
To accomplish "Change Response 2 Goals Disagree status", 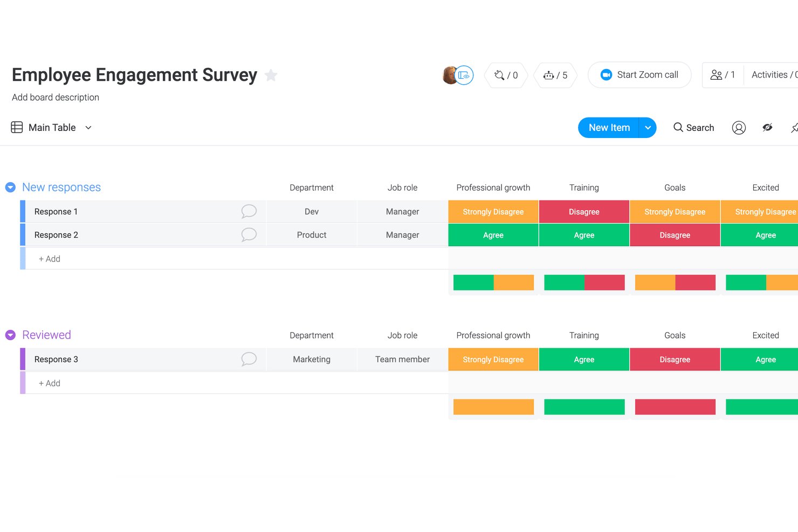I will [x=675, y=235].
